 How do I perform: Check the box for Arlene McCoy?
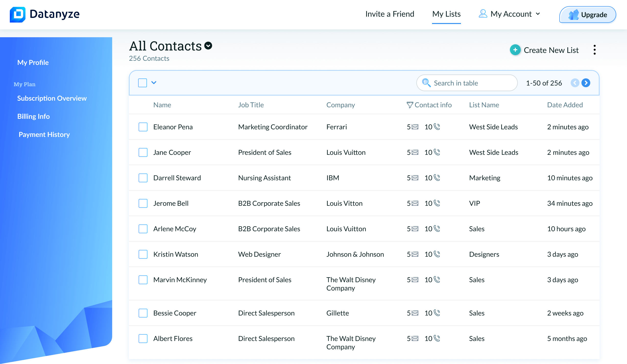[143, 229]
